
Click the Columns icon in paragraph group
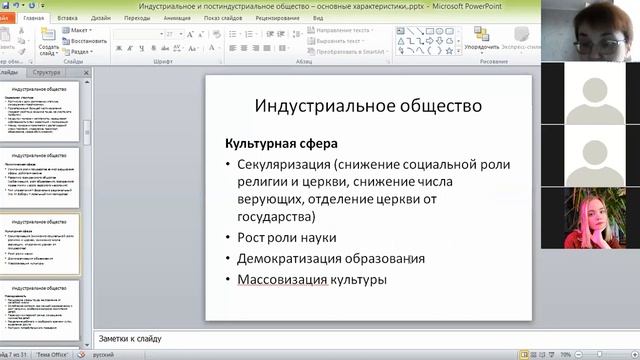(284, 48)
